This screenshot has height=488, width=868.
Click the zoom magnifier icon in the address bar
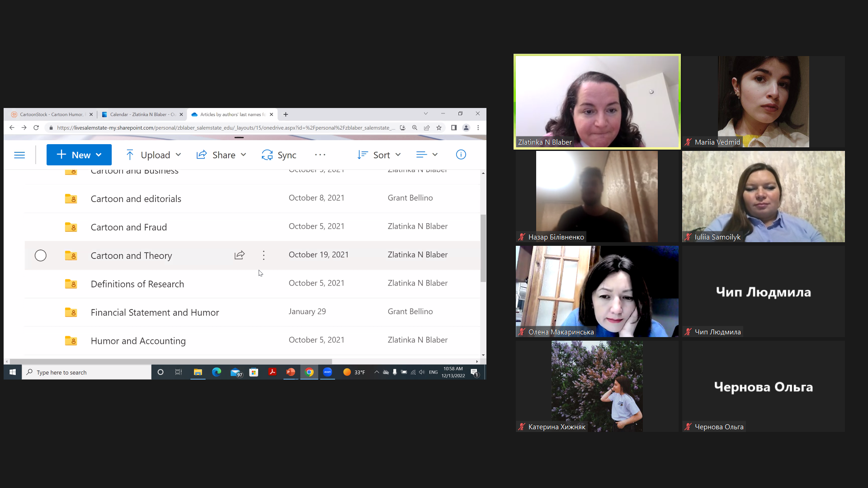[x=415, y=128]
